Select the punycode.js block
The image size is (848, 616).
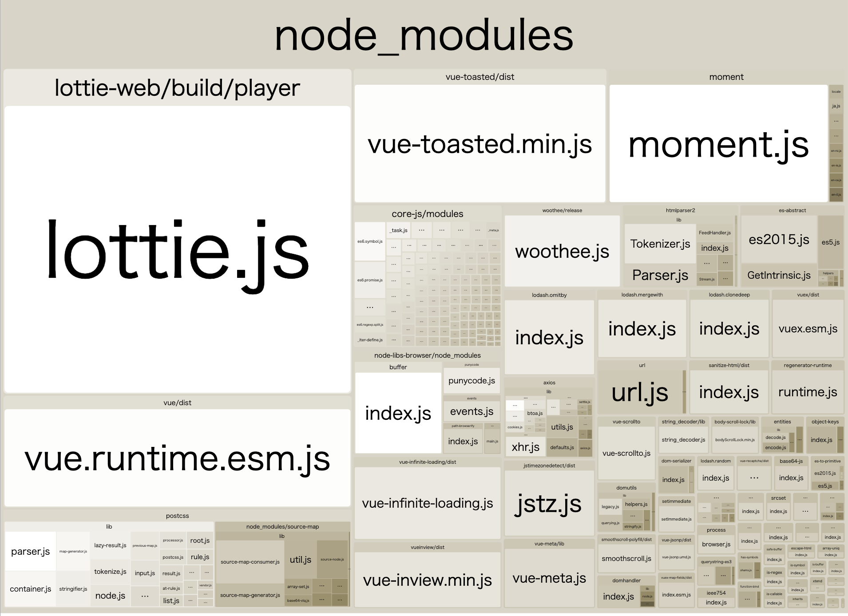[472, 380]
